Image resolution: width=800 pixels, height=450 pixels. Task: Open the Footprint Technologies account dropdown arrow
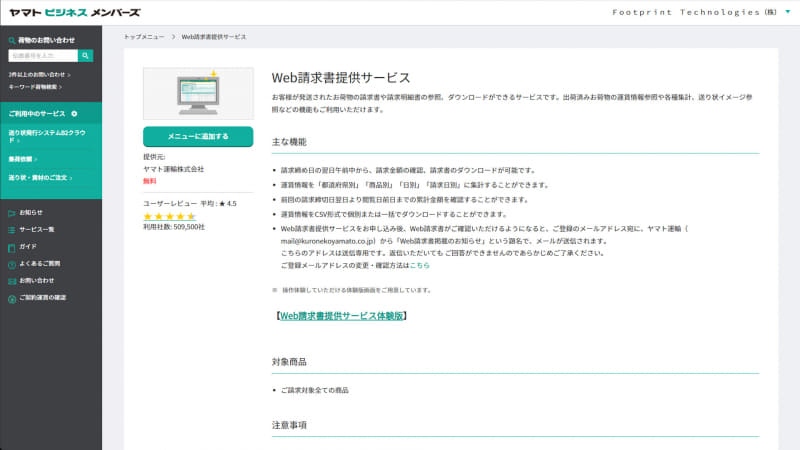tap(788, 12)
